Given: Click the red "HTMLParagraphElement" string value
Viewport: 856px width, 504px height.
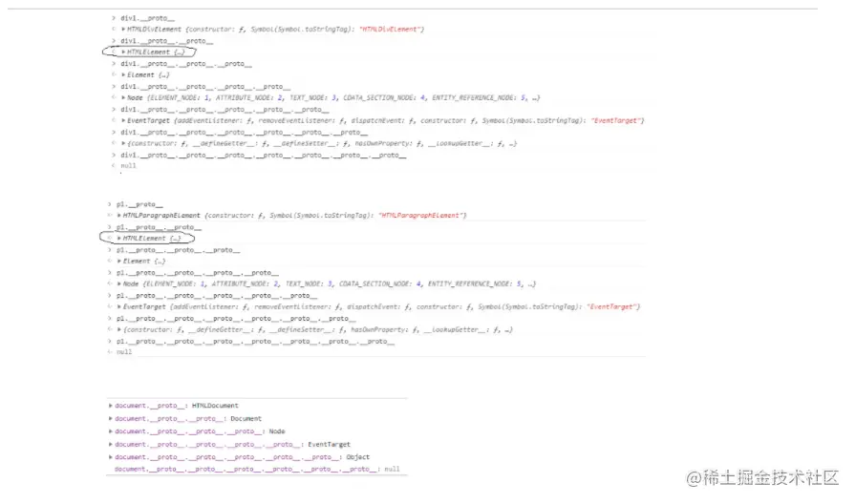Looking at the screenshot, I should (x=422, y=216).
